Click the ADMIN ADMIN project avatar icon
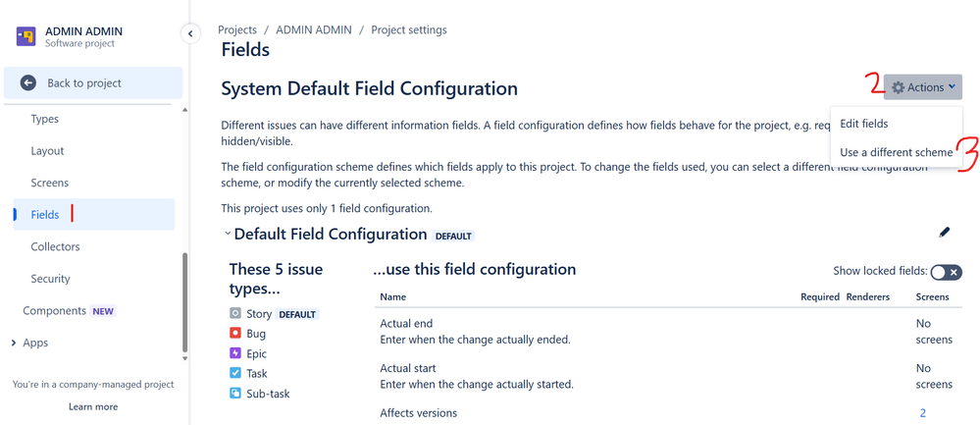The width and height of the screenshot is (980, 425). tap(26, 37)
